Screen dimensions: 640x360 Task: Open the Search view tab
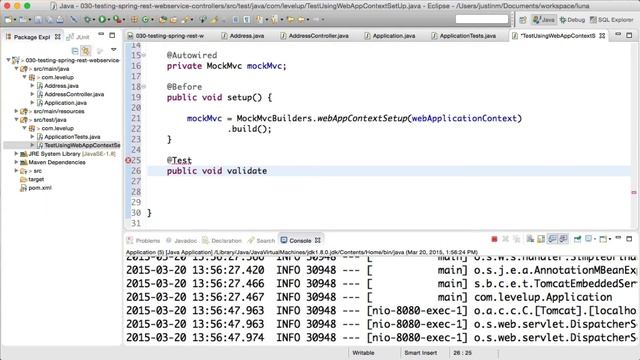tap(261, 240)
